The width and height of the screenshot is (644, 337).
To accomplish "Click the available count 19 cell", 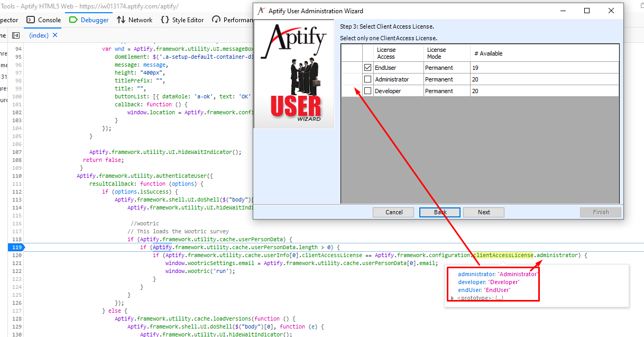I will 545,68.
